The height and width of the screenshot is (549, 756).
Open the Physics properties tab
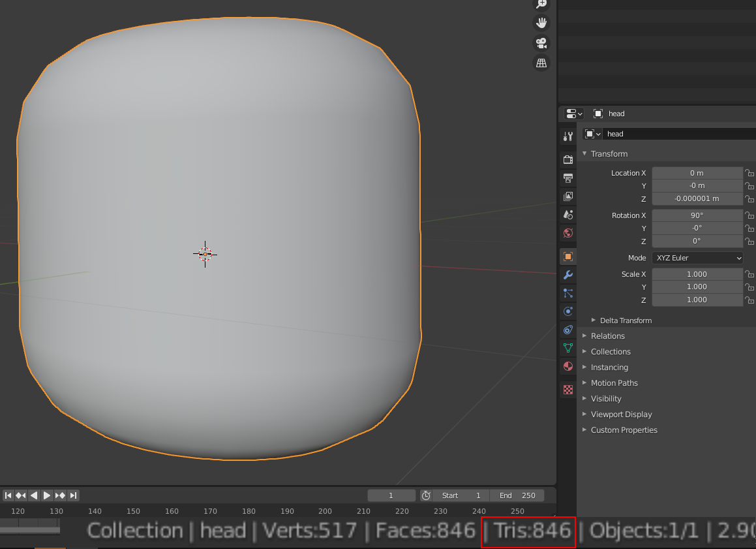(x=567, y=311)
